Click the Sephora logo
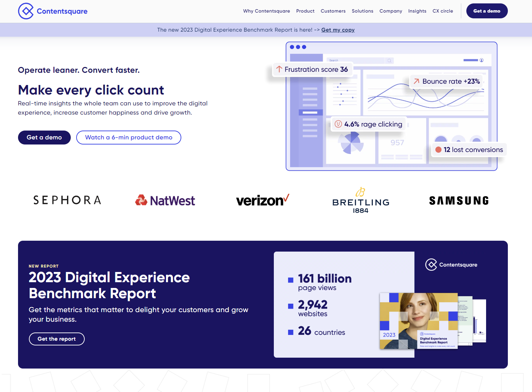The height and width of the screenshot is (392, 532). click(67, 200)
